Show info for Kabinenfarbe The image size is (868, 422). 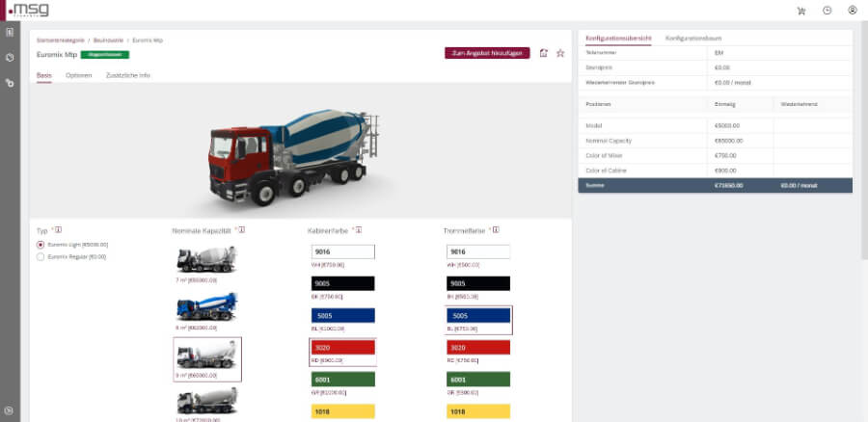(359, 229)
